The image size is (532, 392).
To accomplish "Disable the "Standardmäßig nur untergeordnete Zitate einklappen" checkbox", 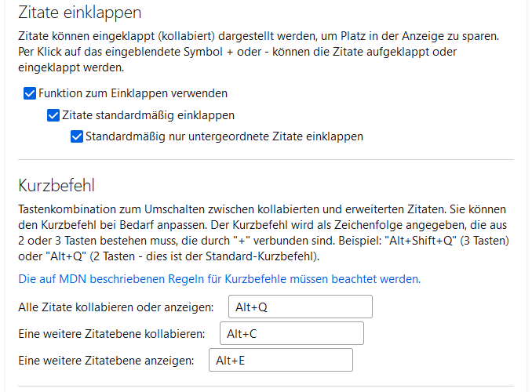I will 77,136.
